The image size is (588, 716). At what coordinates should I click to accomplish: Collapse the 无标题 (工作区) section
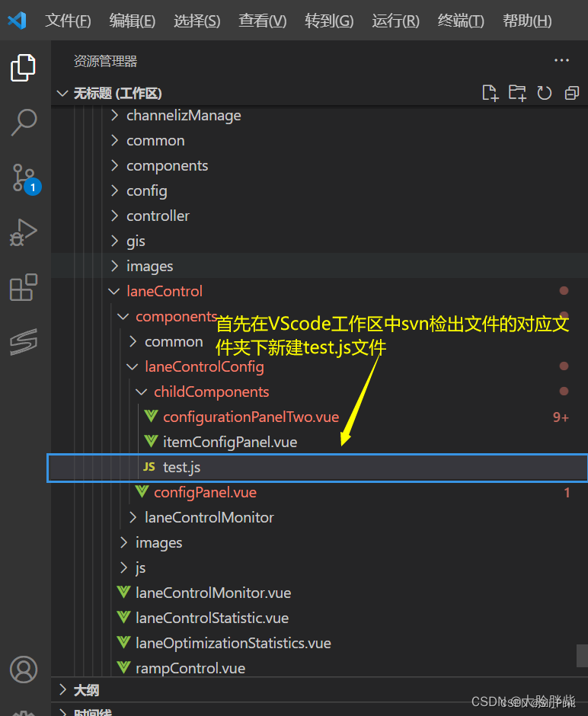tap(62, 94)
